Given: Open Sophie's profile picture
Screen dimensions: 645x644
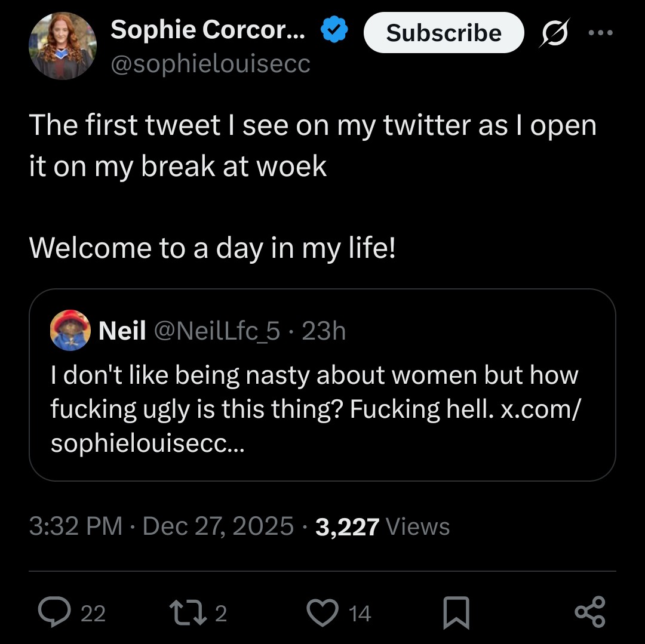Looking at the screenshot, I should pos(62,47).
